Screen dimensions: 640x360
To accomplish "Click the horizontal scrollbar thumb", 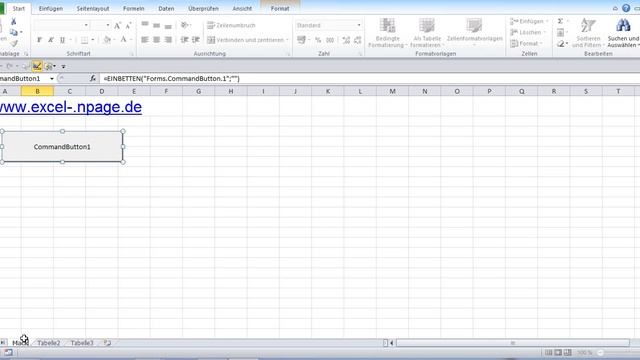I will (513, 343).
